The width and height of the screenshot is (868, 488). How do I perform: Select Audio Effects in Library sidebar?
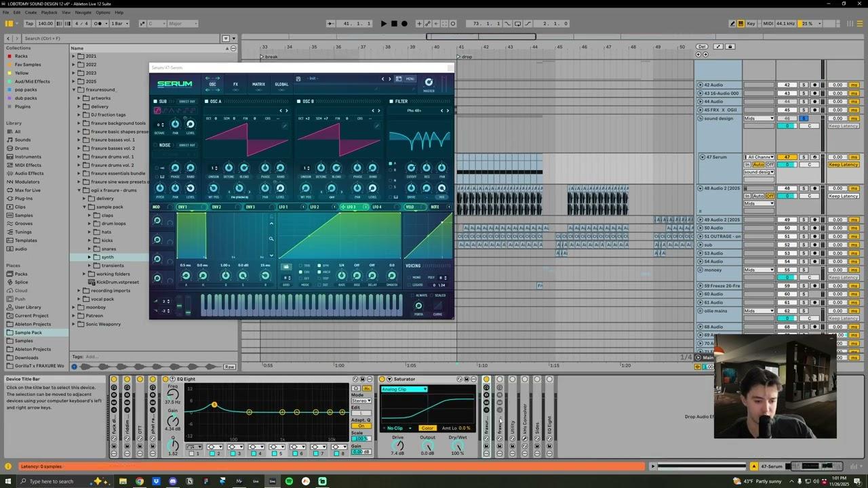click(29, 174)
